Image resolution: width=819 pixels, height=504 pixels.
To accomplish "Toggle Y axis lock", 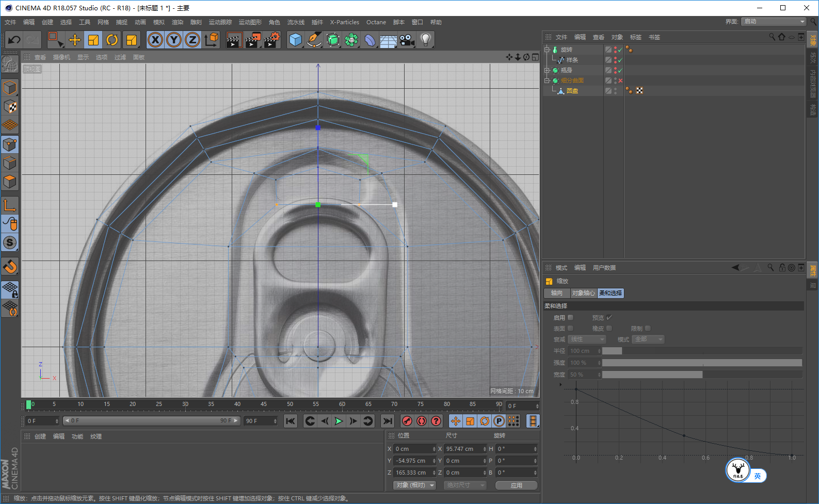I will click(174, 40).
